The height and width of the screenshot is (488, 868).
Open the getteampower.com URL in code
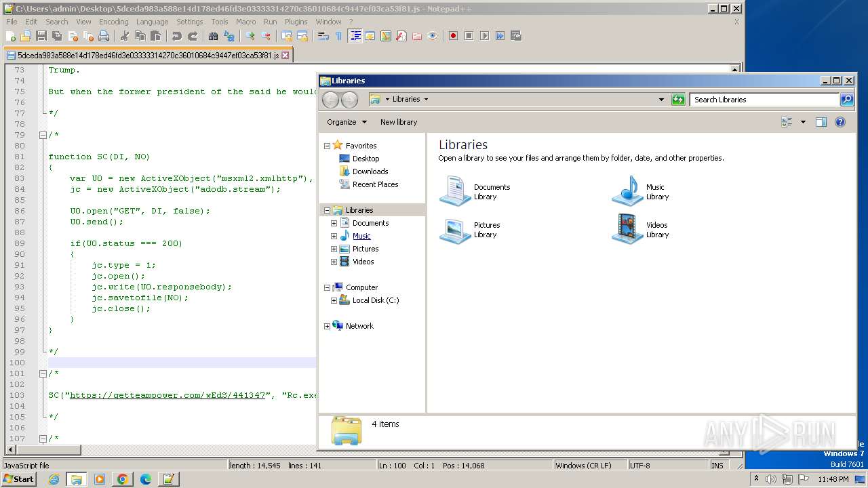[167, 395]
